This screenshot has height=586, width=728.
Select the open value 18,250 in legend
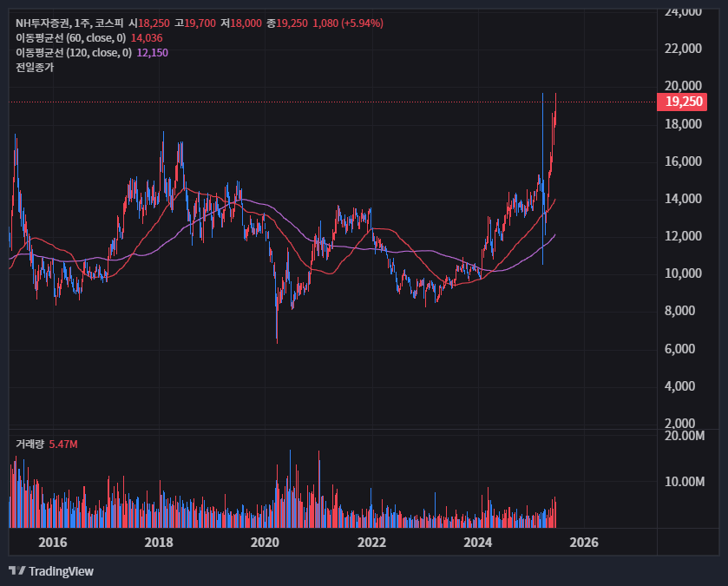click(x=154, y=23)
